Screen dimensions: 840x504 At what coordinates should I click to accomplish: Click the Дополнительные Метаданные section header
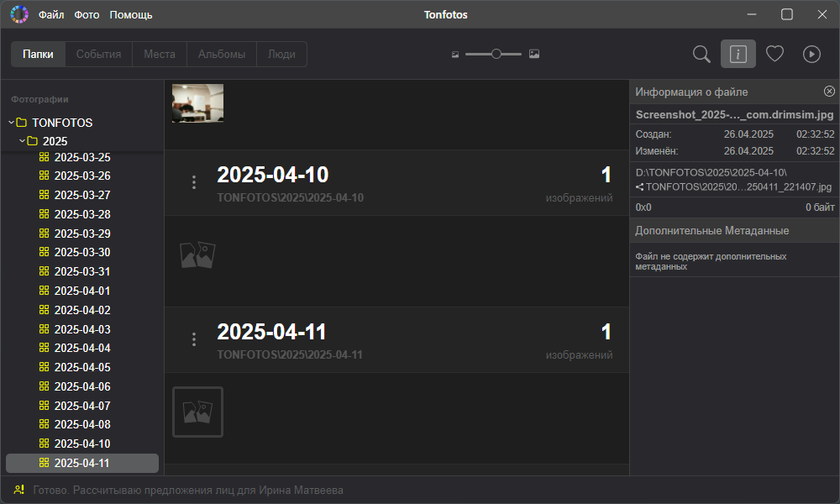734,231
